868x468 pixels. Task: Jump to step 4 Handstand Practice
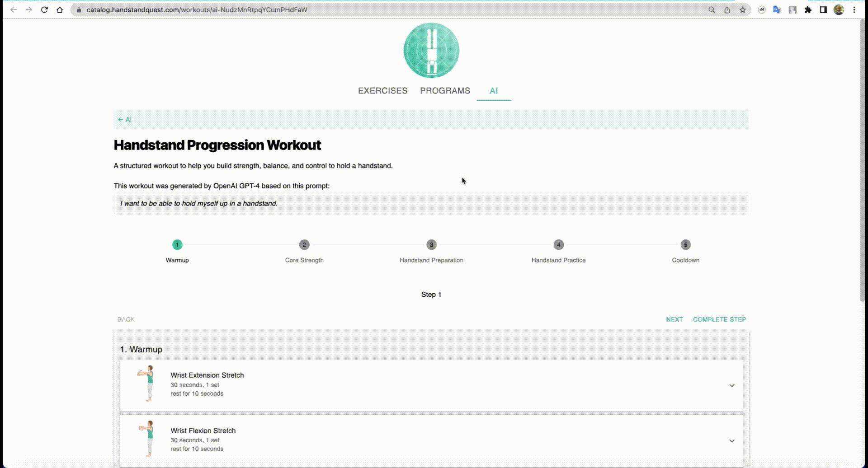click(558, 251)
